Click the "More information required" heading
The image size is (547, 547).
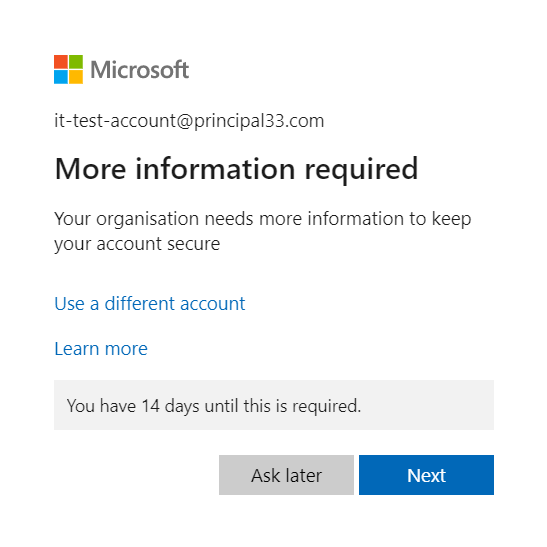[236, 170]
